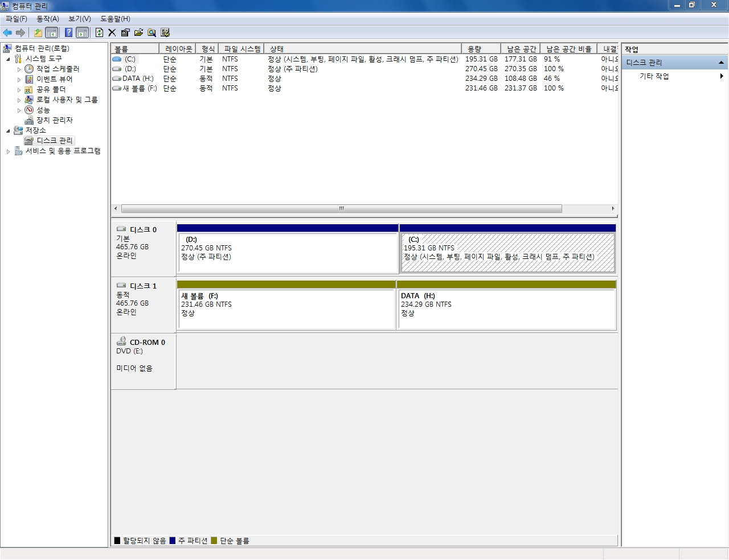Select the 디스크 1 disk header

tap(144, 305)
